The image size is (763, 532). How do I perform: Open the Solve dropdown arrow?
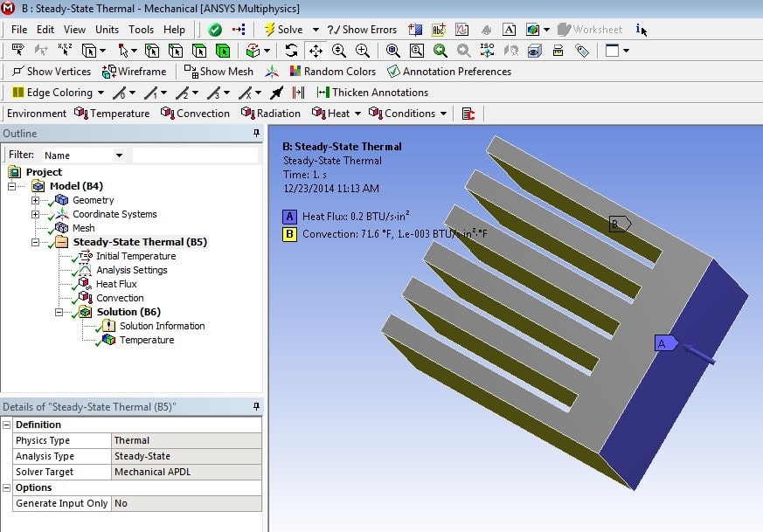click(316, 30)
